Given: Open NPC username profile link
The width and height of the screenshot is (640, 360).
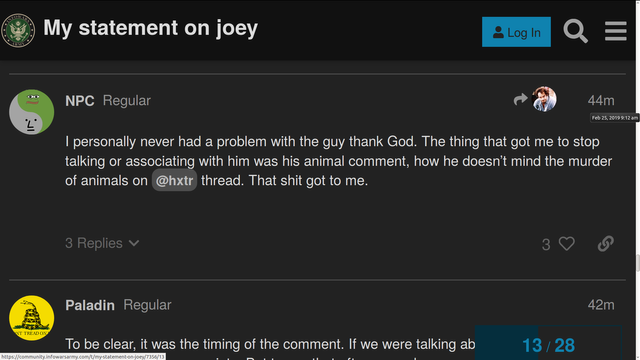Looking at the screenshot, I should tap(80, 101).
